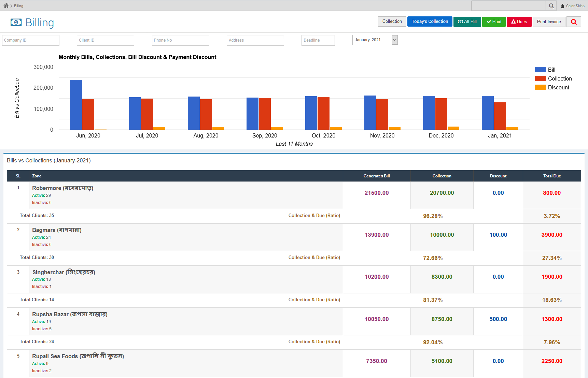Viewport: 588px width, 378px height.
Task: Show Dues with warning triangle button
Action: 519,21
